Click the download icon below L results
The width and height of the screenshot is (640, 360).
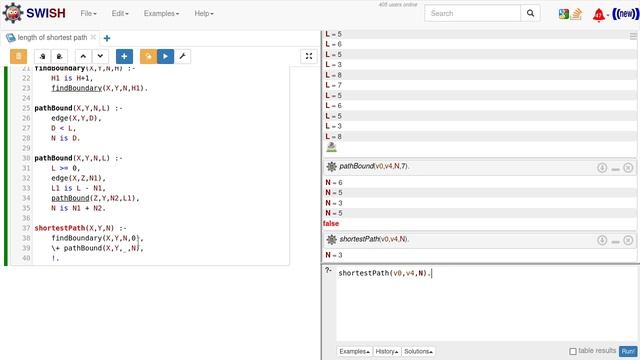coord(331,147)
